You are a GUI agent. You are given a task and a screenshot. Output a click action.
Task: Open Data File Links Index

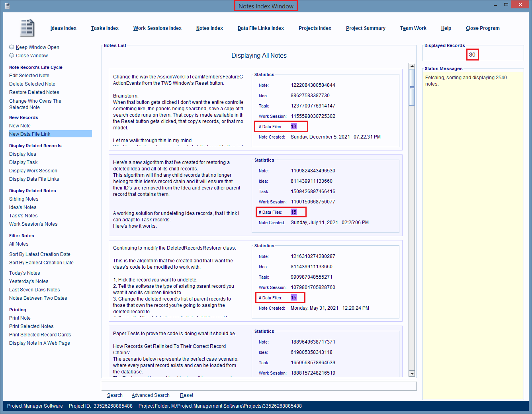tap(261, 28)
